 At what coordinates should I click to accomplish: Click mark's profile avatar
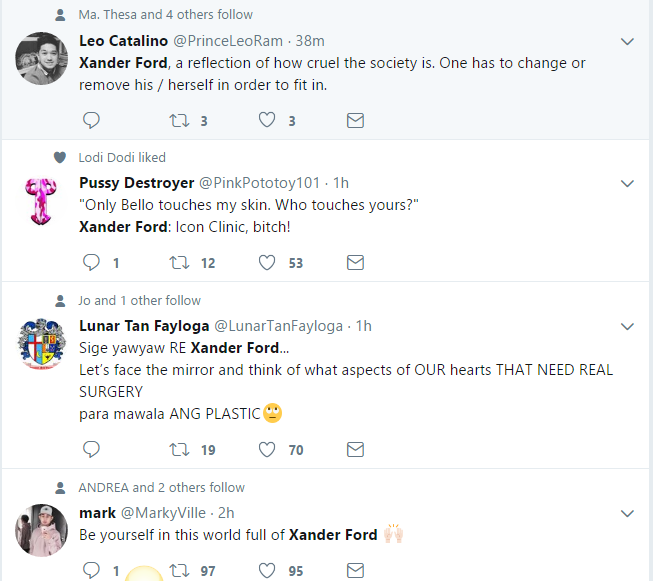coord(42,530)
